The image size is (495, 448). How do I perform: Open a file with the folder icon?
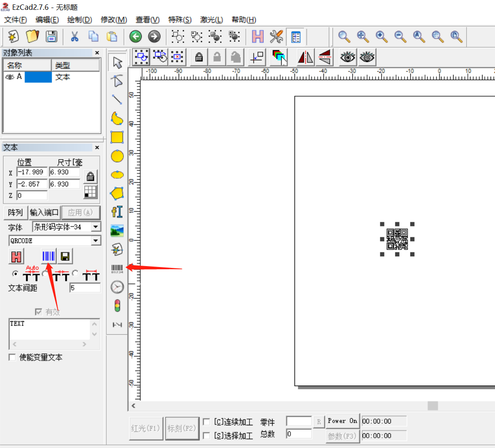tap(32, 37)
